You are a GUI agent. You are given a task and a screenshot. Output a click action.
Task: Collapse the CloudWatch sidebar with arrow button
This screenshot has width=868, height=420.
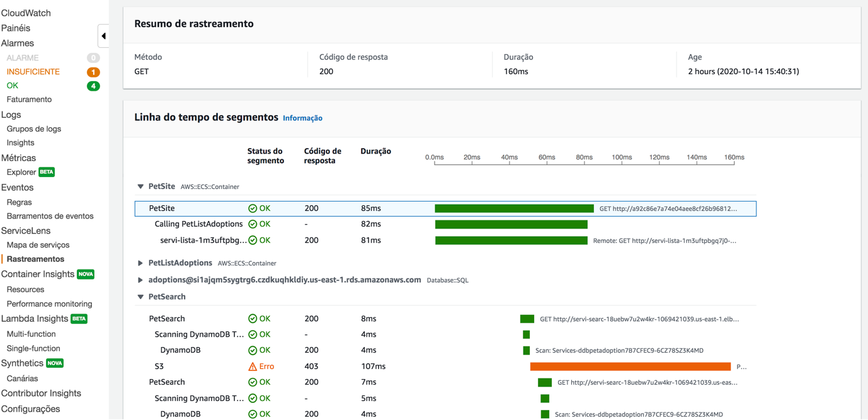click(103, 36)
